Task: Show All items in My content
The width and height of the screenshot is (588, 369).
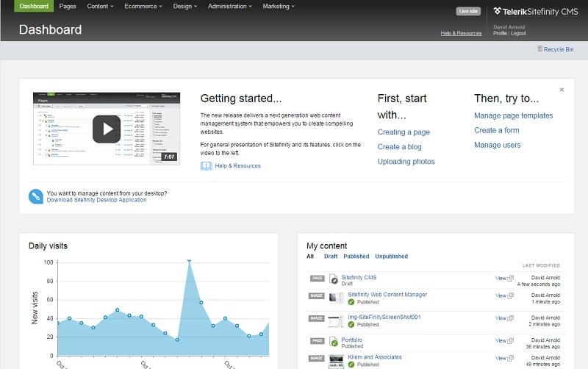Action: pos(310,257)
